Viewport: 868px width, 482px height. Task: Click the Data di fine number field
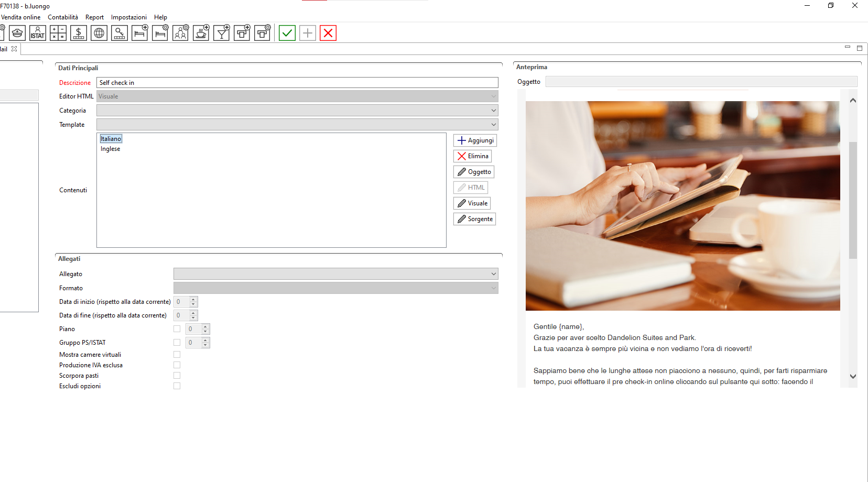point(182,315)
